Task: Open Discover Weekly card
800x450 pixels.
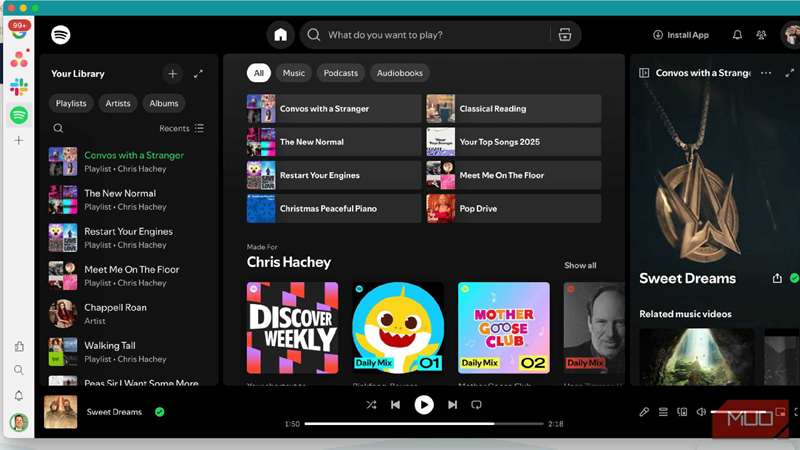Action: coord(292,328)
